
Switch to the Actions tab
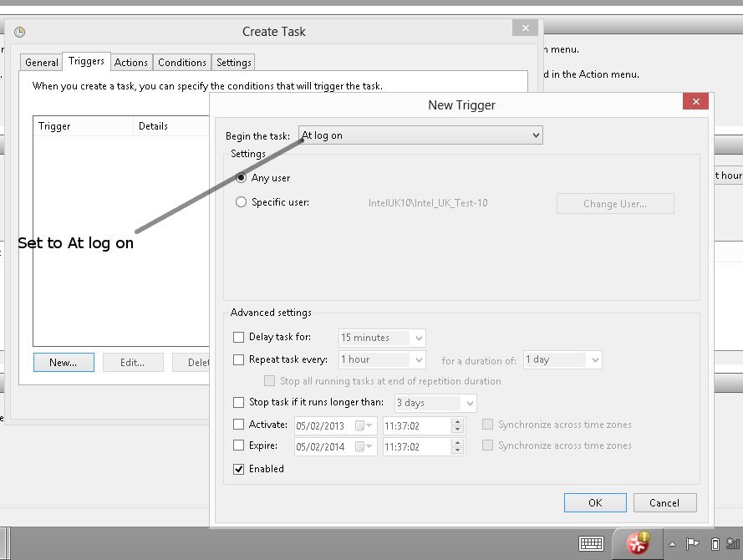[131, 63]
